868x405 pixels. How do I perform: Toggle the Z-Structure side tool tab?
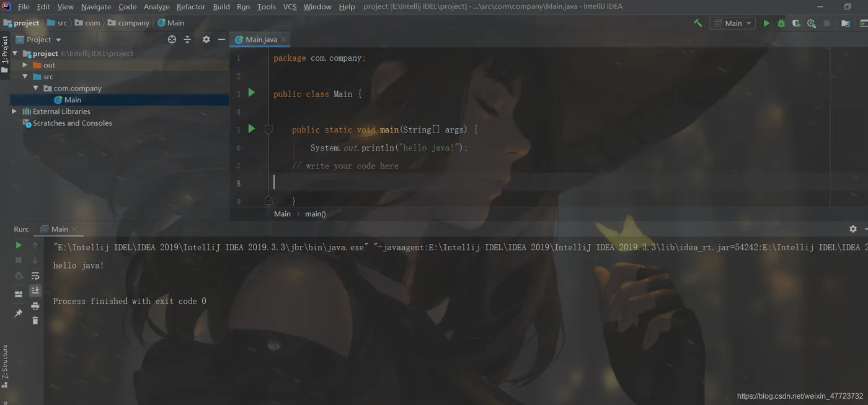click(5, 365)
